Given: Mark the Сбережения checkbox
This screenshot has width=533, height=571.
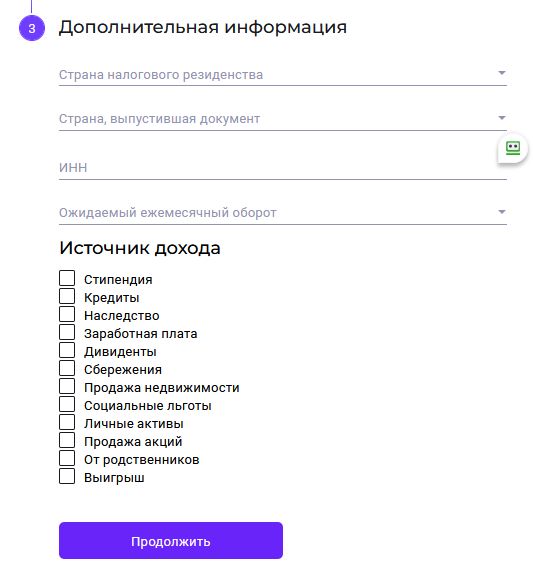Looking at the screenshot, I should [67, 368].
